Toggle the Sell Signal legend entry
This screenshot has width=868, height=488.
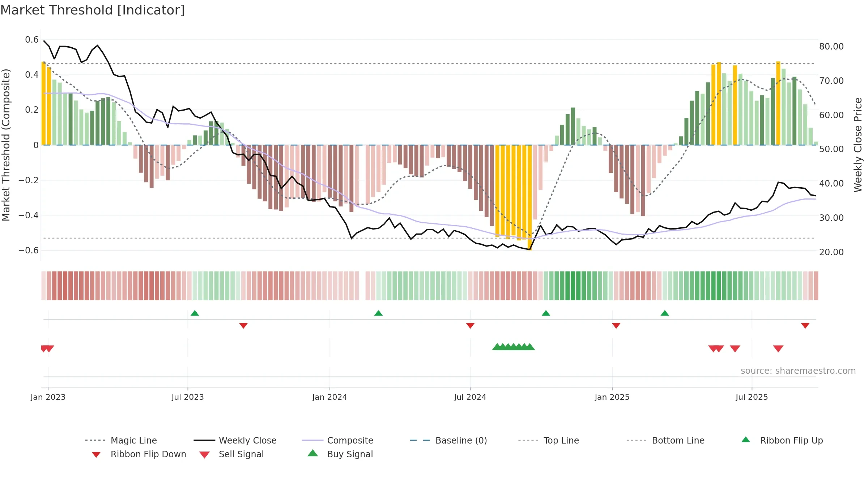coord(231,454)
